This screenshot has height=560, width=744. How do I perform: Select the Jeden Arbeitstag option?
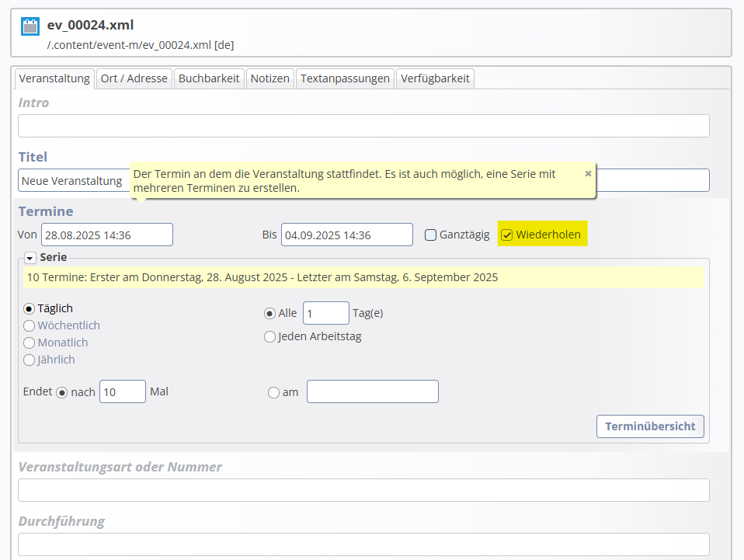coord(269,337)
